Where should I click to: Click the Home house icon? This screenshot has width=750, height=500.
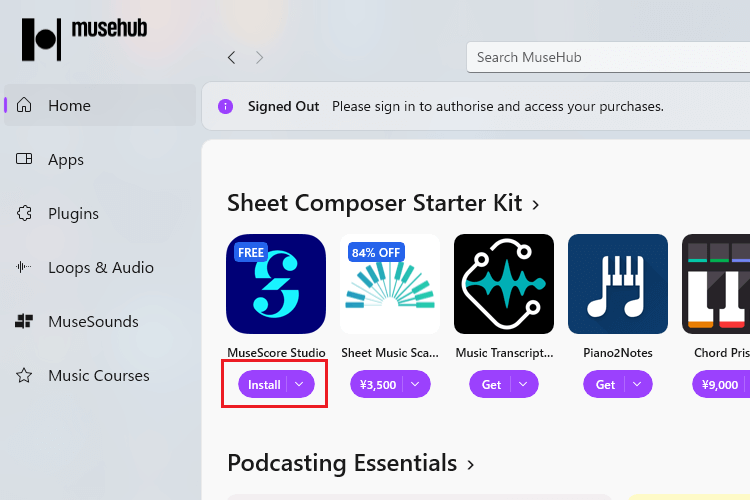[x=24, y=105]
